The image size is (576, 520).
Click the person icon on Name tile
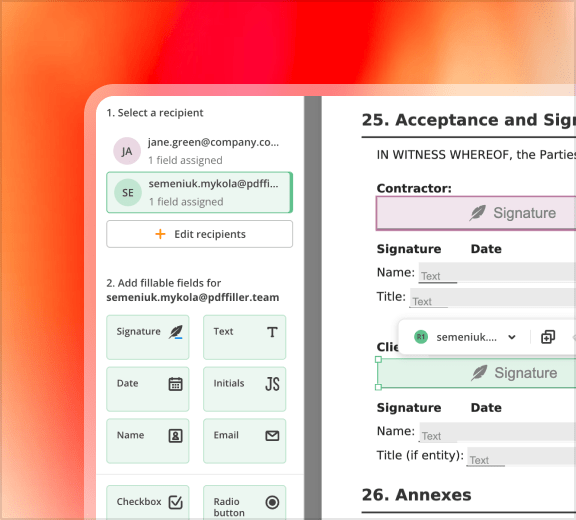[176, 436]
